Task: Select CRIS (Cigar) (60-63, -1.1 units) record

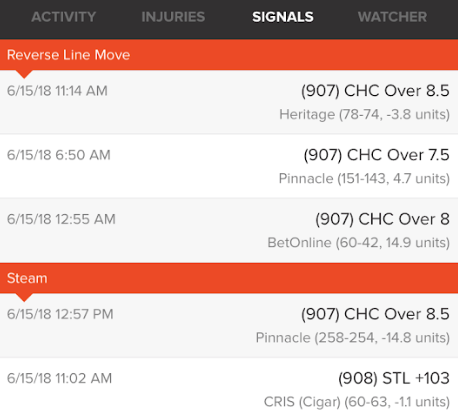Action: [x=357, y=402]
